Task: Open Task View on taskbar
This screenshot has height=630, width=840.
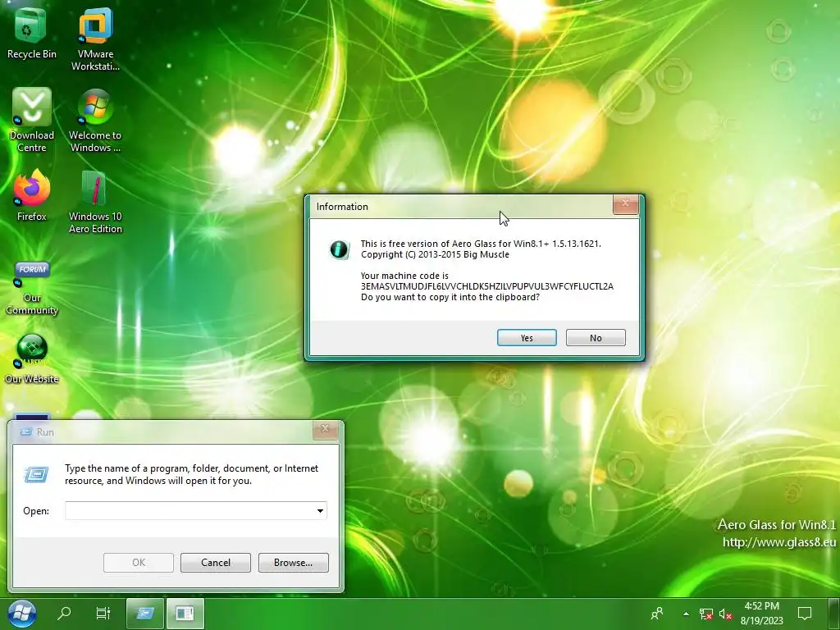Action: pyautogui.click(x=103, y=614)
